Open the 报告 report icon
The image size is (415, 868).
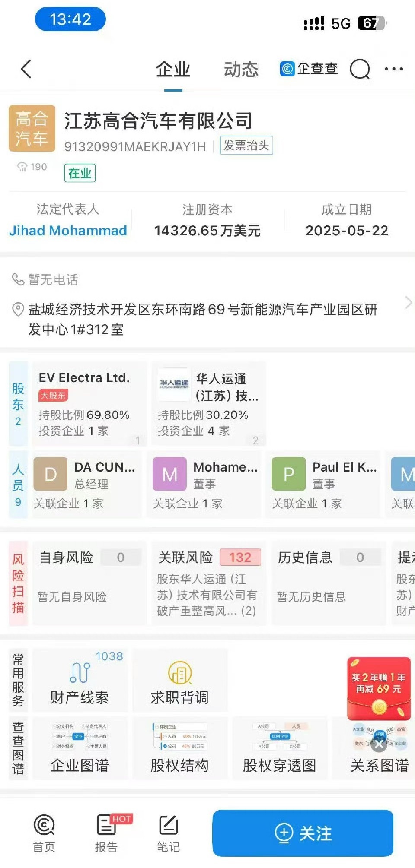click(x=106, y=833)
